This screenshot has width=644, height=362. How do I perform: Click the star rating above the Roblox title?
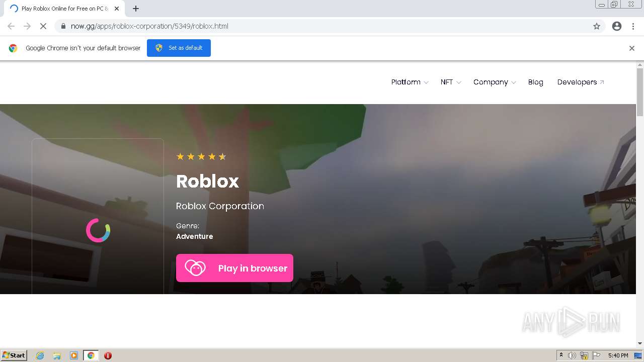coord(201,156)
